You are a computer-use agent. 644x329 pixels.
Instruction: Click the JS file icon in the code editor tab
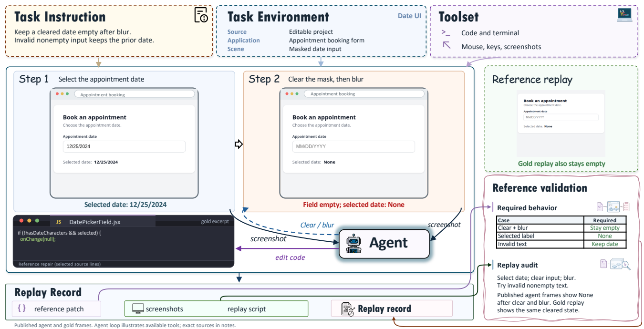pyautogui.click(x=59, y=222)
